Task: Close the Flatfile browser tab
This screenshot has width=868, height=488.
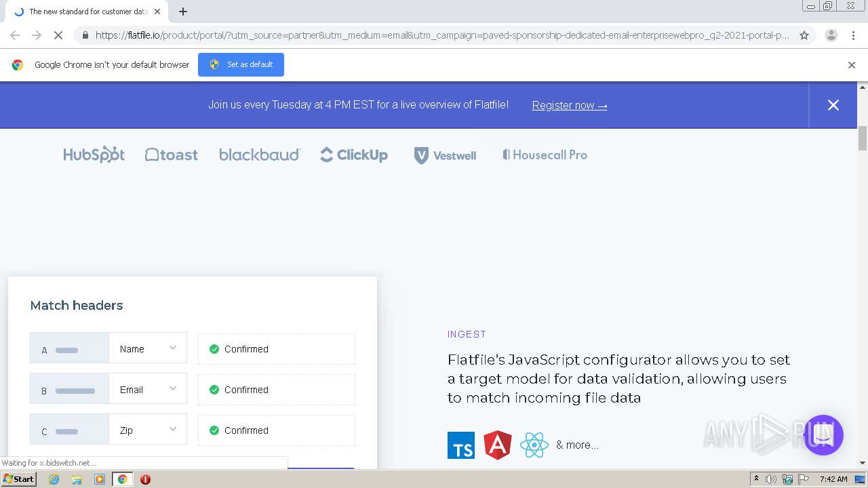Action: click(x=157, y=12)
